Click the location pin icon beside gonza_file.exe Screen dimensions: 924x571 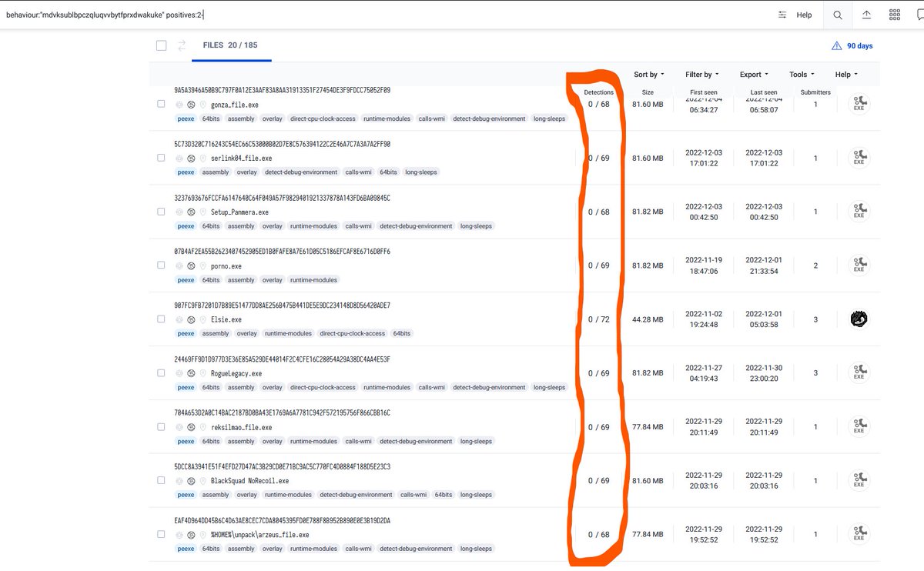click(x=203, y=104)
